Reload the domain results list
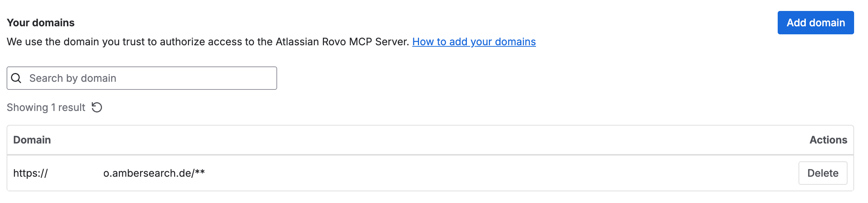The height and width of the screenshot is (203, 868). 97,107
